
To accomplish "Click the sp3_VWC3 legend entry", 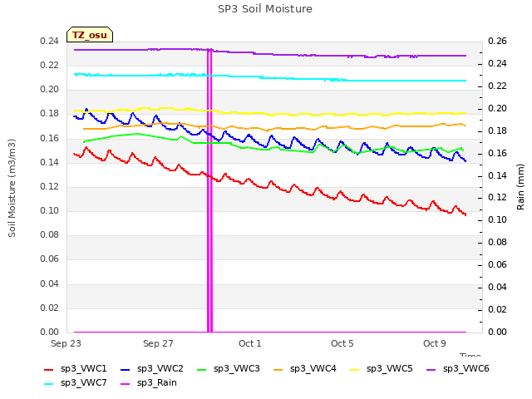I will click(x=229, y=368).
